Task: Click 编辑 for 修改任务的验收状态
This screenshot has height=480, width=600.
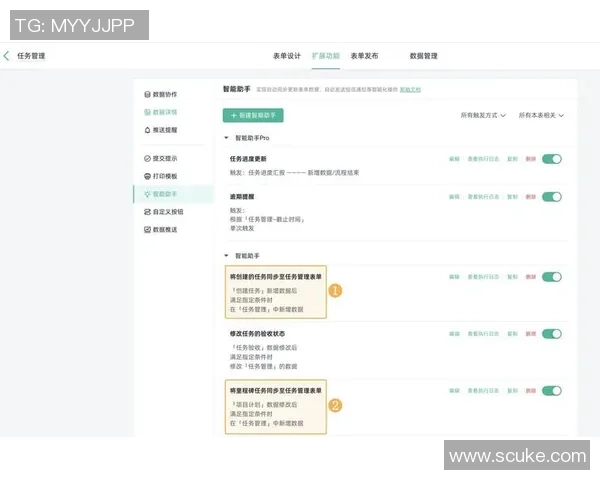Action: (454, 334)
